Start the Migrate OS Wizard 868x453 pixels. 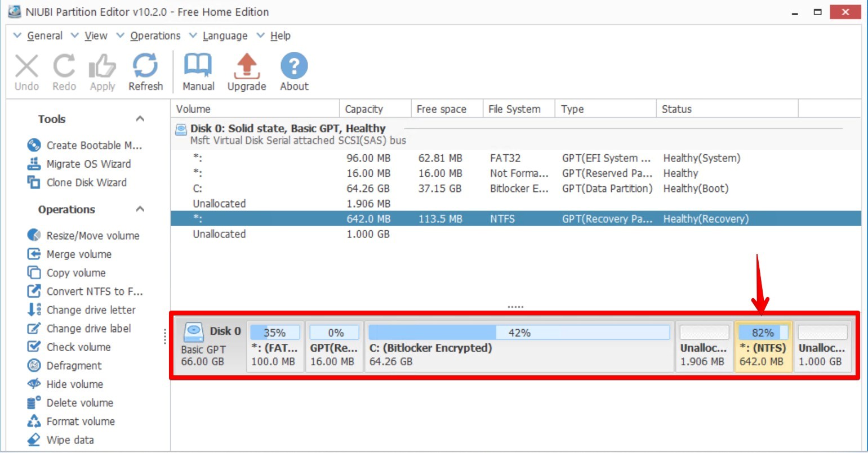79,164
